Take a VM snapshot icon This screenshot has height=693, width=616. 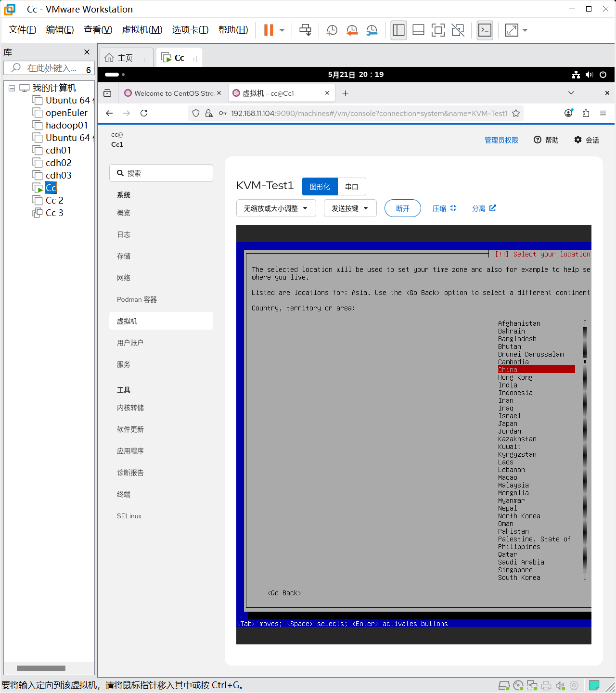332,30
